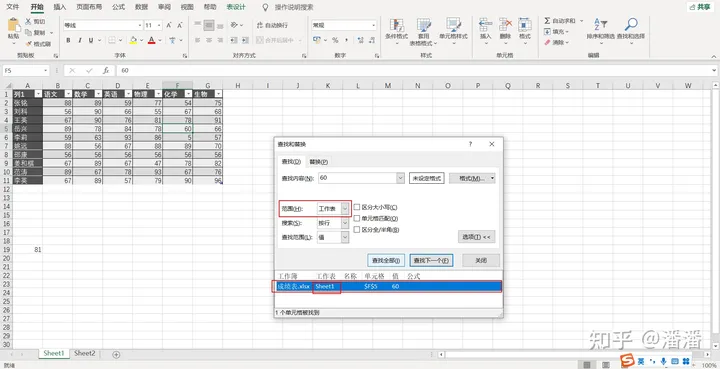Click the AutoSum (自动求和) sigma icon
The image size is (720, 369).
coord(547,21)
